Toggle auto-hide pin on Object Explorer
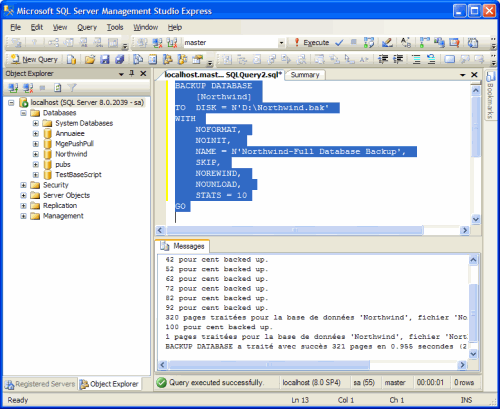Viewport: 500px width, 409px height. 132,73
